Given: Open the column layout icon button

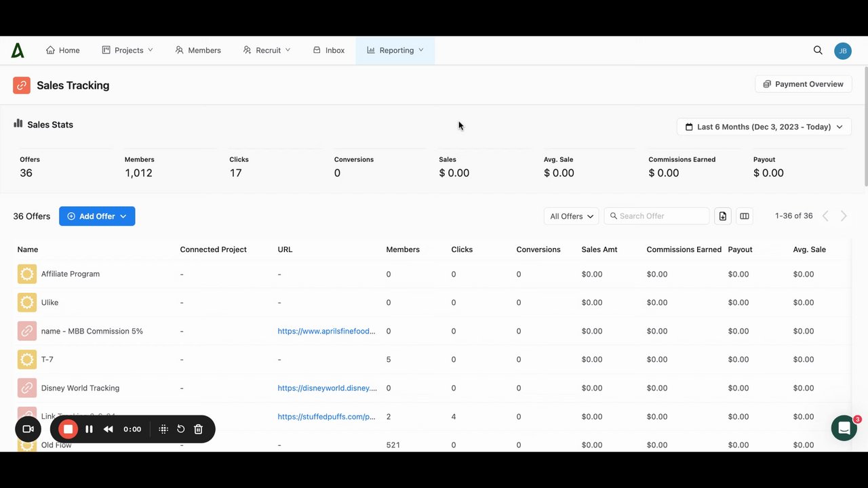Looking at the screenshot, I should point(745,216).
